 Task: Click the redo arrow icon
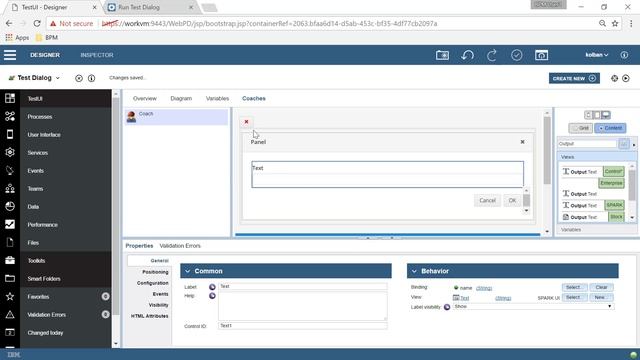(492, 55)
